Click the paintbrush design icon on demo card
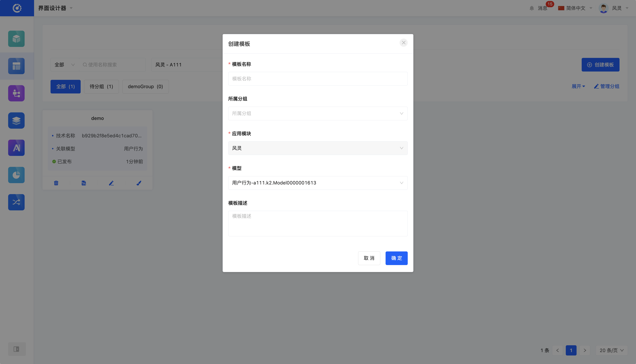 tap(139, 183)
